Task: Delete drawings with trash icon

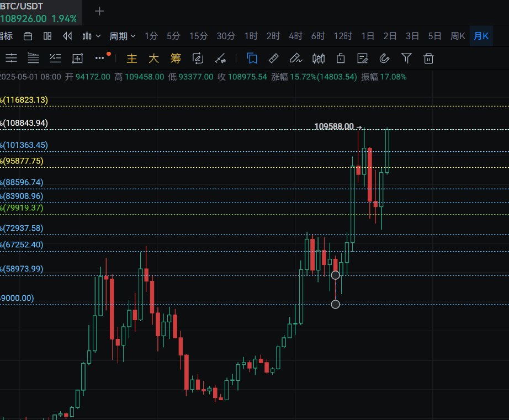Action: point(428,59)
